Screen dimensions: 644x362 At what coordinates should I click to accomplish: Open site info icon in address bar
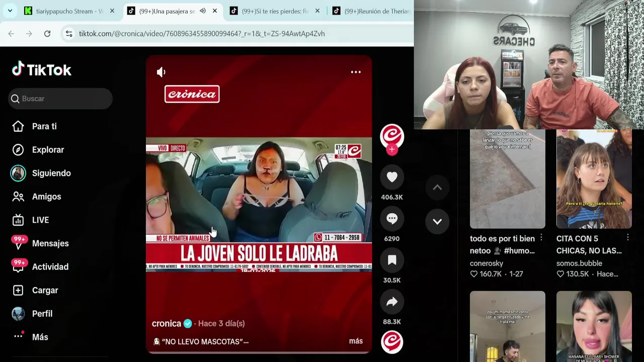coord(69,34)
